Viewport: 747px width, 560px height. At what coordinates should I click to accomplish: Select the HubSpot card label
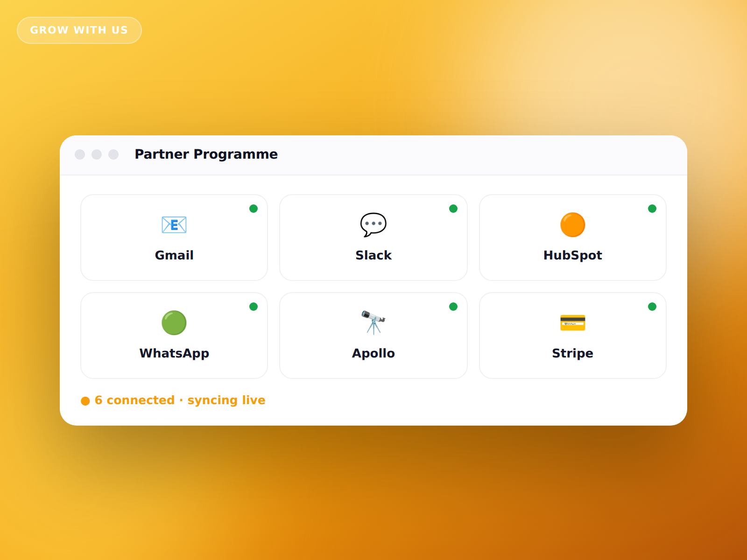(x=573, y=255)
